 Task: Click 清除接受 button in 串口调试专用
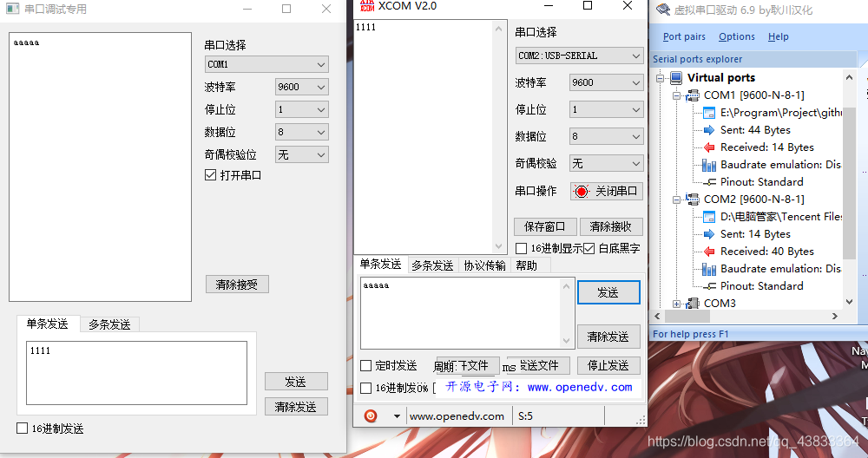tap(237, 285)
